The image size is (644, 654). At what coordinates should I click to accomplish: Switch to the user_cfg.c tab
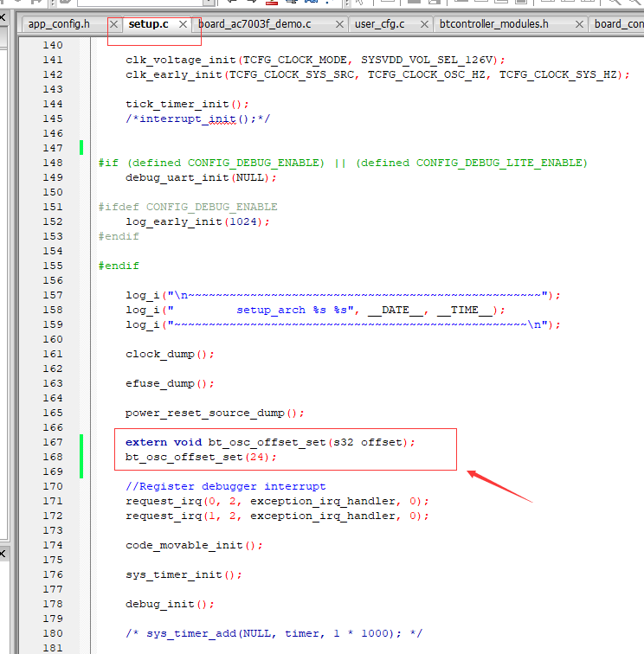pyautogui.click(x=379, y=24)
